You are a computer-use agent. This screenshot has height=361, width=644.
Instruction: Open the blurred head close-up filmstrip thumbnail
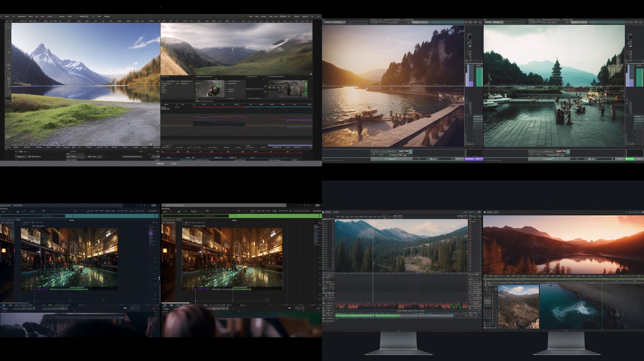coord(241,324)
